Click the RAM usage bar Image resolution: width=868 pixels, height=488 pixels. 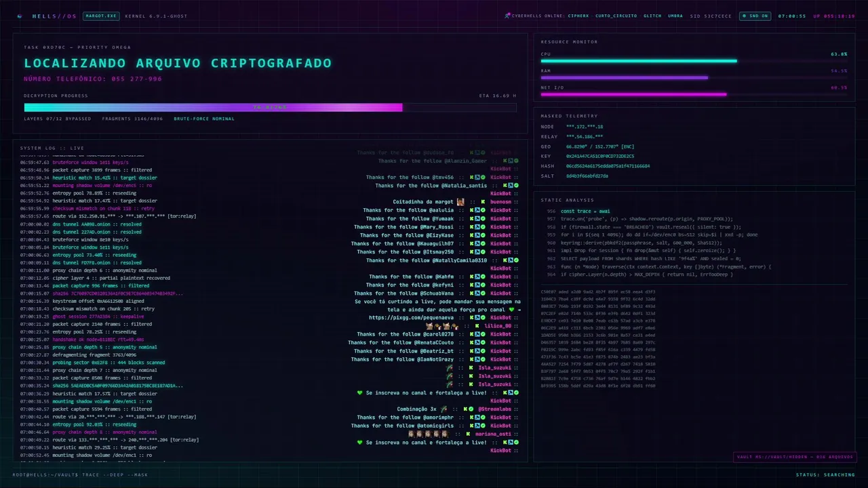point(694,77)
